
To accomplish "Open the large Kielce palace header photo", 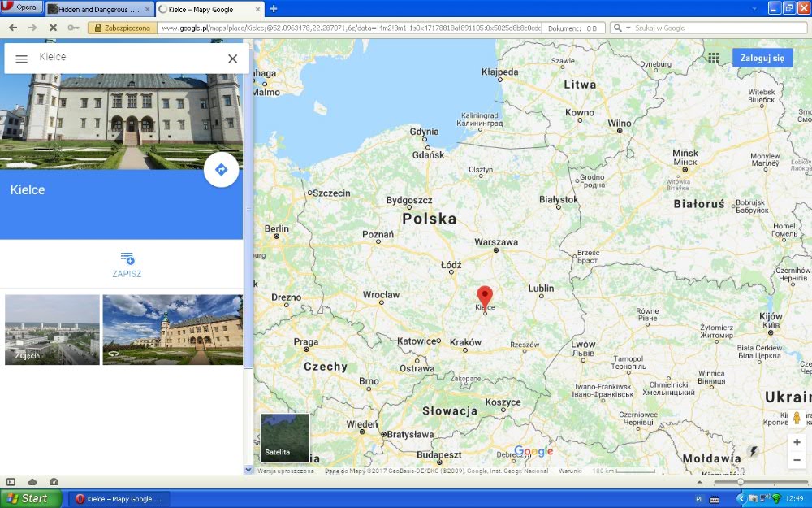I will (121, 121).
